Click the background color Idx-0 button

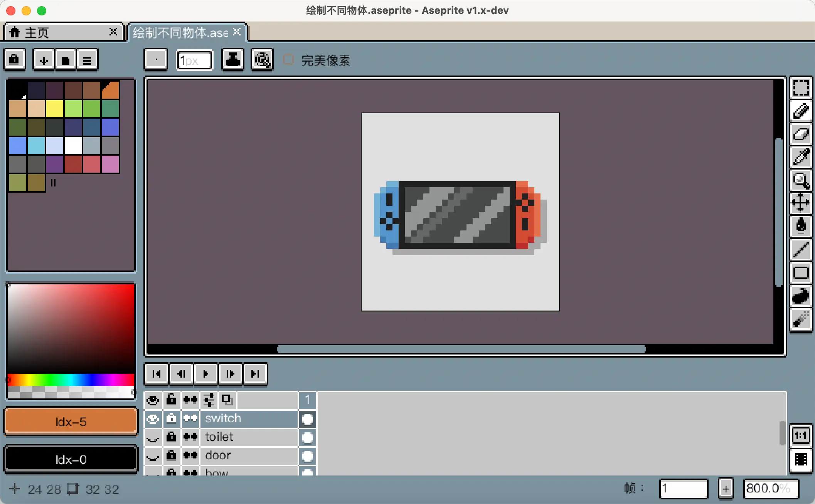(x=71, y=459)
